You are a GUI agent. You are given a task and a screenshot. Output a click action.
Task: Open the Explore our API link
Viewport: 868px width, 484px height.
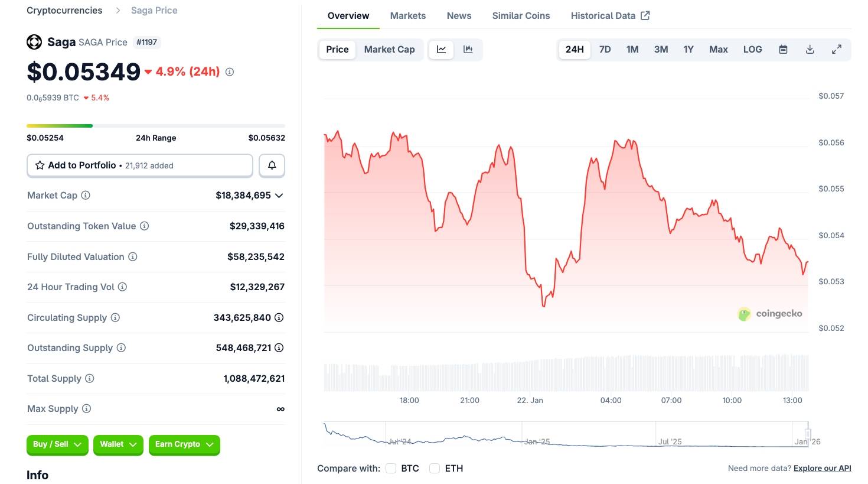coord(822,468)
